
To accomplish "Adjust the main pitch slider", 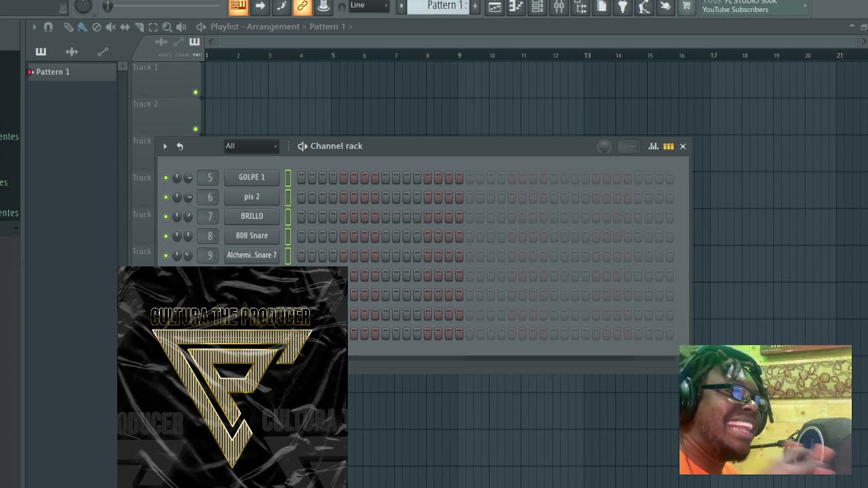I will point(108,6).
